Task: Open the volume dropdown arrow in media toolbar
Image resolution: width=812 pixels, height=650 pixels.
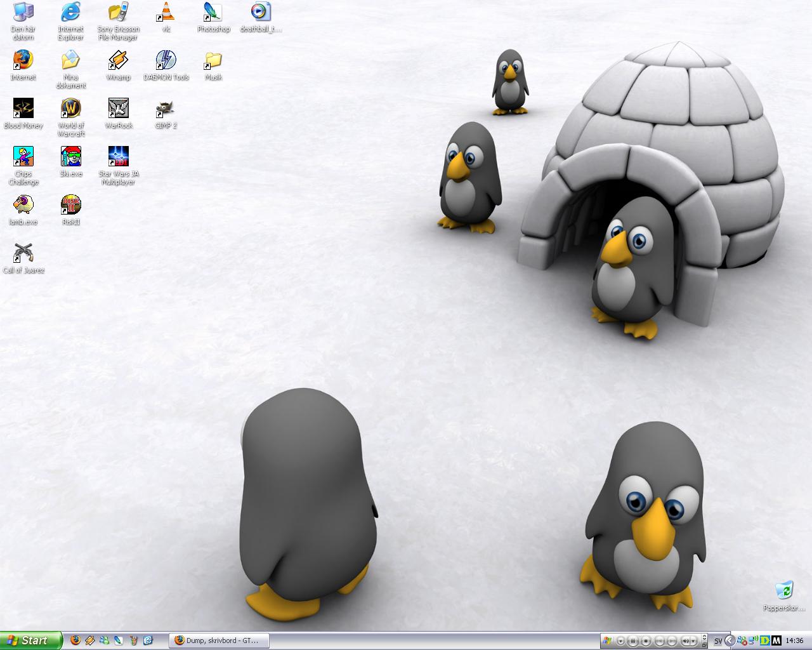Action: [x=693, y=640]
